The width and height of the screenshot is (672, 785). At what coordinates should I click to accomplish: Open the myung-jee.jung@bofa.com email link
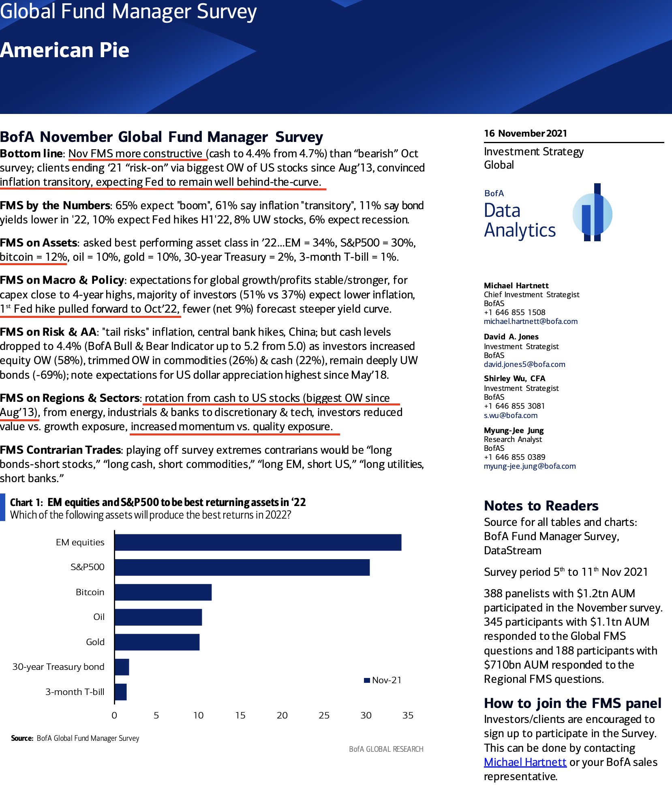tap(530, 466)
